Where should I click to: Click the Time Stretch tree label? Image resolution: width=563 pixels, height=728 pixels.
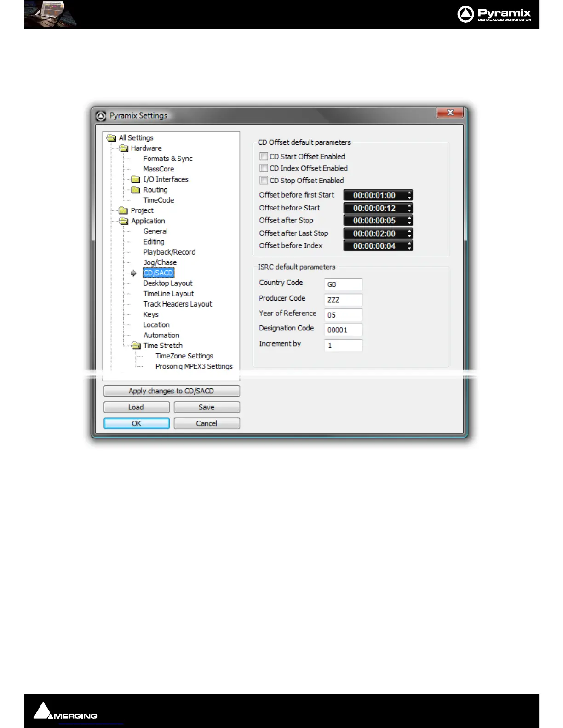pos(163,346)
